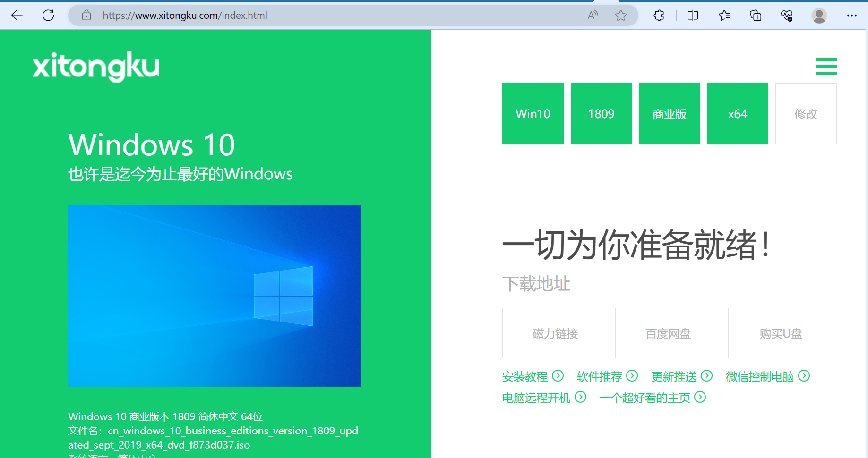Open the 安装教程 tutorial link

point(525,376)
